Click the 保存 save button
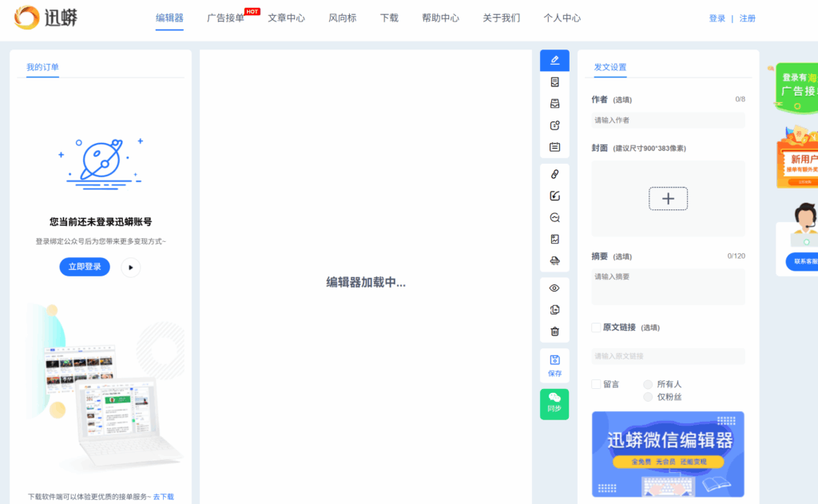This screenshot has width=818, height=504. [554, 366]
